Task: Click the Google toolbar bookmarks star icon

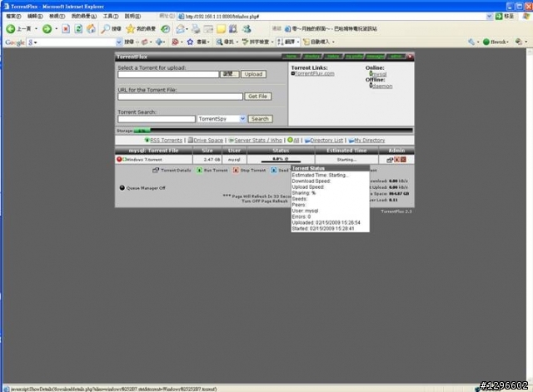Action: [190, 42]
